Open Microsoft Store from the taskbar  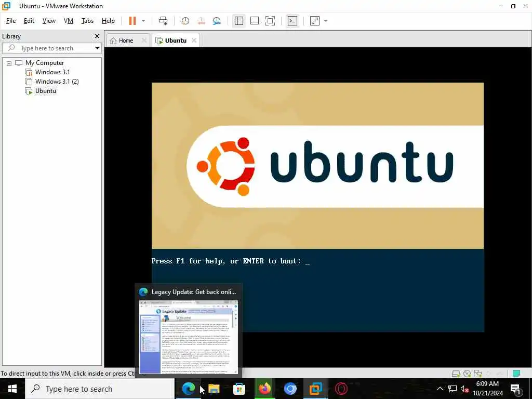(239, 389)
